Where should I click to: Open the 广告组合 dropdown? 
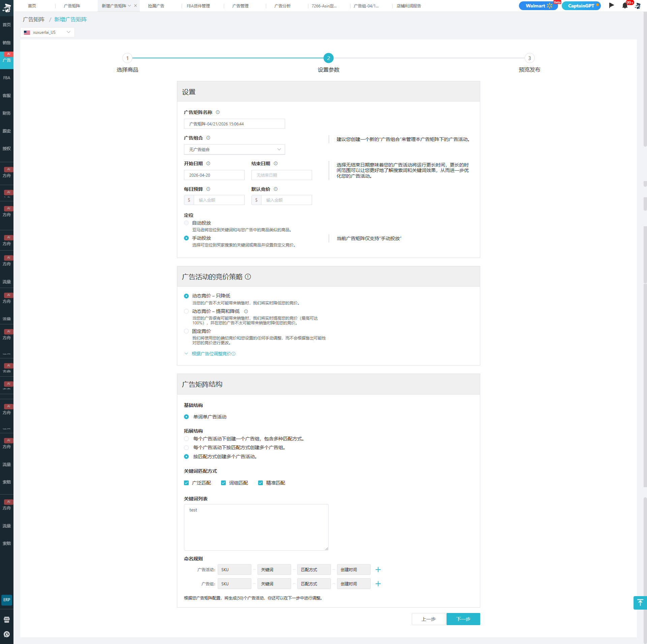coord(234,149)
